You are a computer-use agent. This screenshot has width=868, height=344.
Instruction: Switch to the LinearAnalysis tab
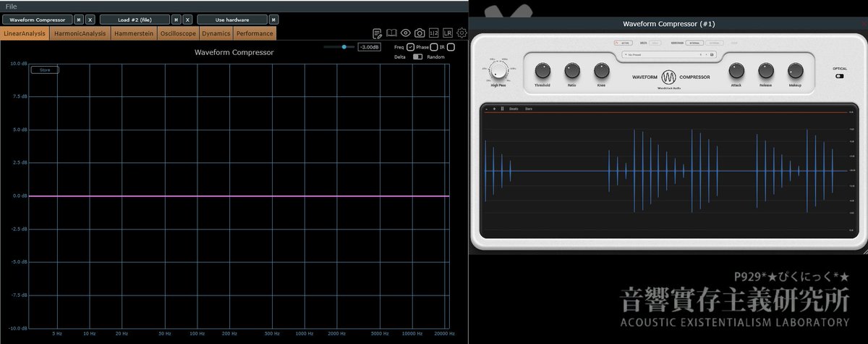[25, 33]
